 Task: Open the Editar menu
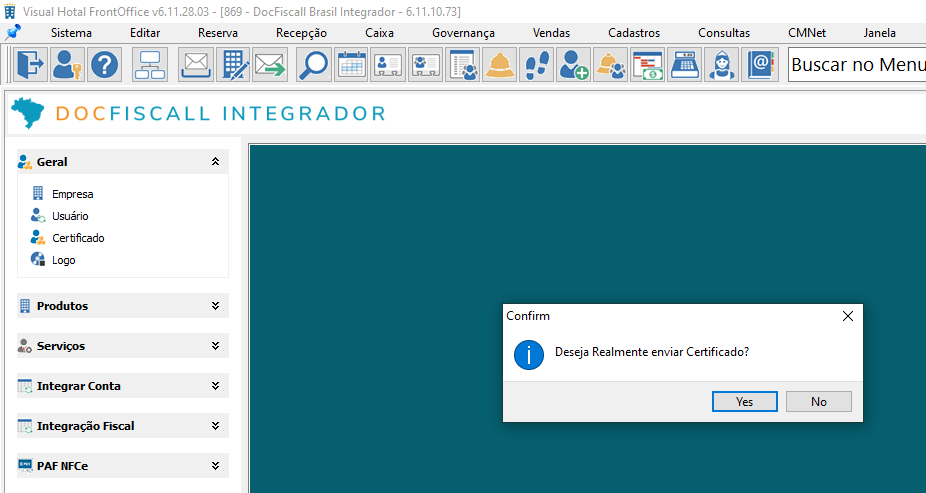(x=145, y=33)
